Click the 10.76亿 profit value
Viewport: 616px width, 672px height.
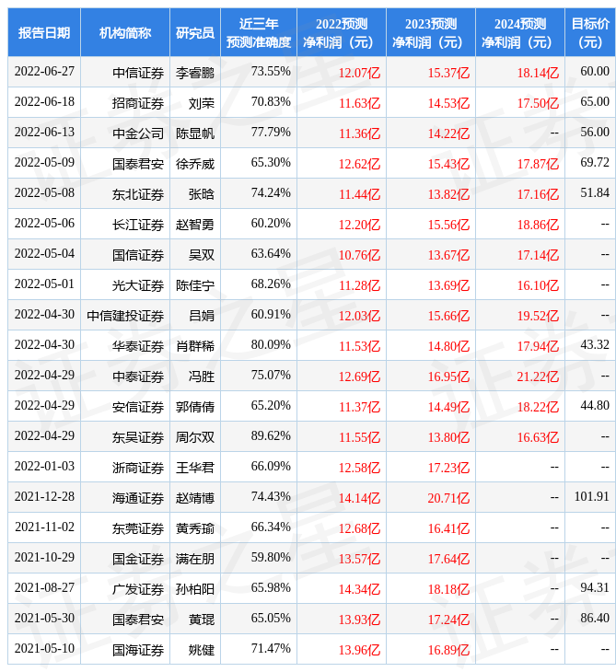(360, 255)
